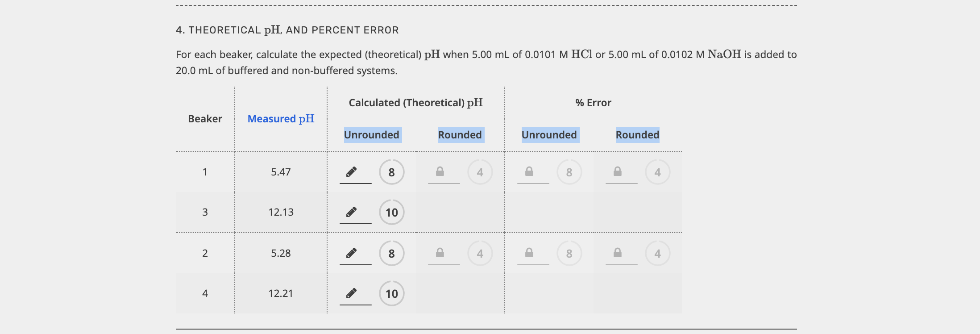Click the Beaker 4 row label

(x=204, y=293)
